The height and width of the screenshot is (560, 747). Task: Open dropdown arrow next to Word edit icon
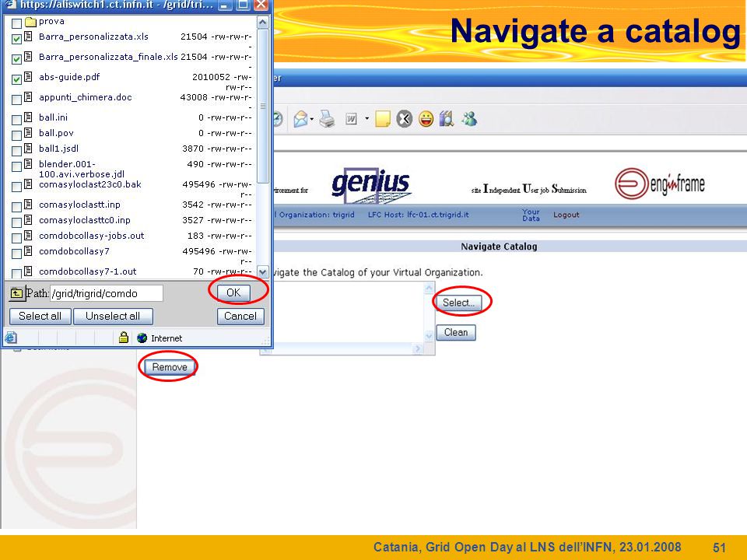(x=366, y=118)
